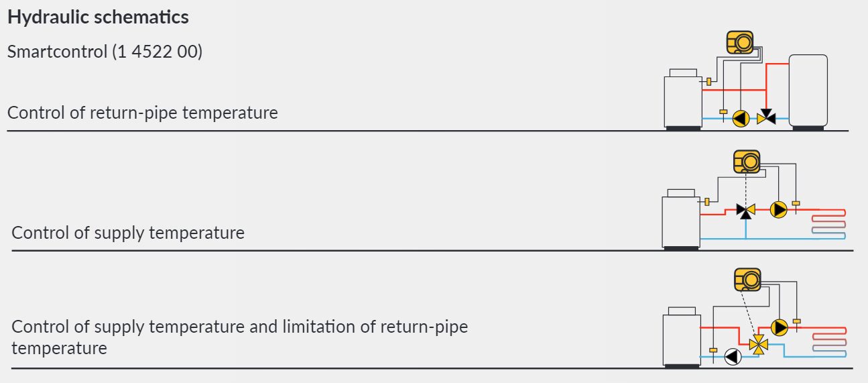This screenshot has height=383, width=868.
Task: Select the mixing valve in the middle schematic
Action: (x=745, y=210)
